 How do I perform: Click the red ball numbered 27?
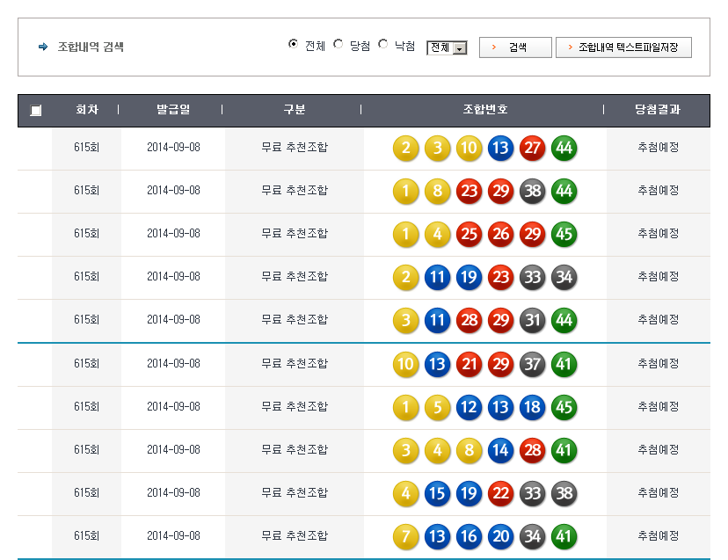533,148
